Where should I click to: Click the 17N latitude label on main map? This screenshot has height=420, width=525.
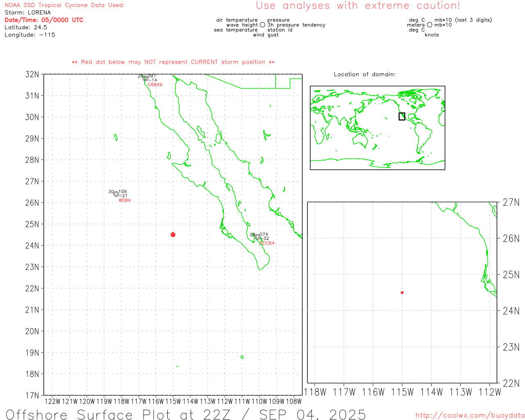[32, 395]
